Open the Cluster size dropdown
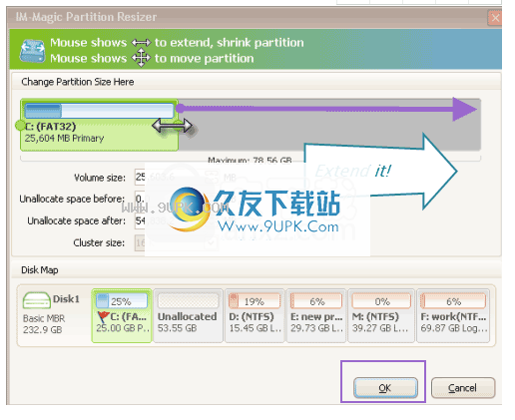This screenshot has width=515, height=420. pos(177,242)
